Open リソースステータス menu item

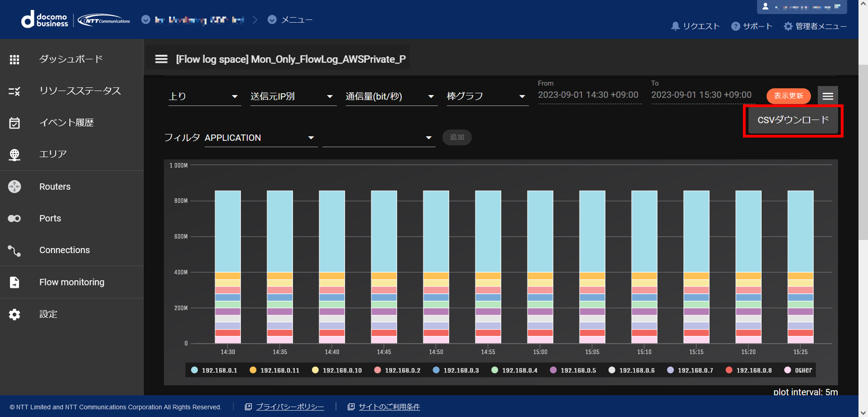[80, 91]
